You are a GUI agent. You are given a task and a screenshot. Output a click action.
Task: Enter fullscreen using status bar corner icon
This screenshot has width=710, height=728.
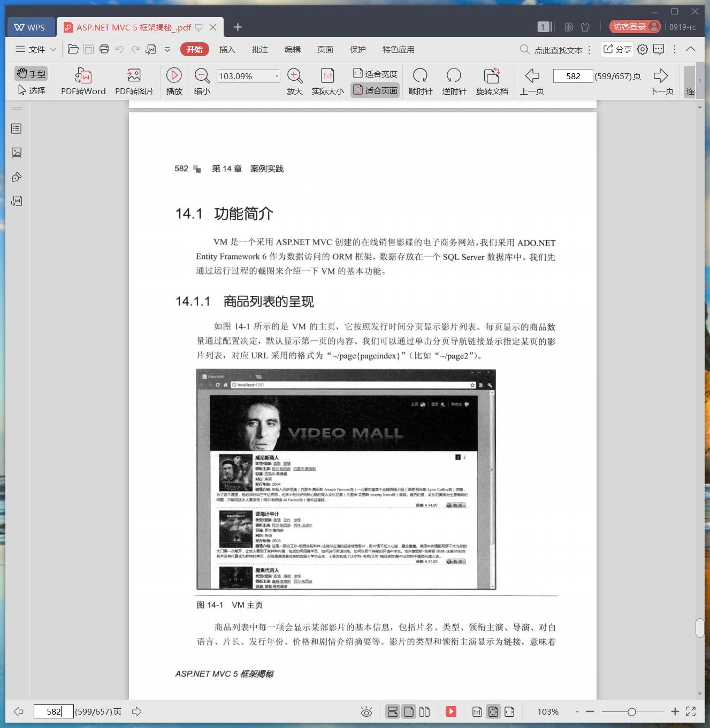click(x=691, y=711)
